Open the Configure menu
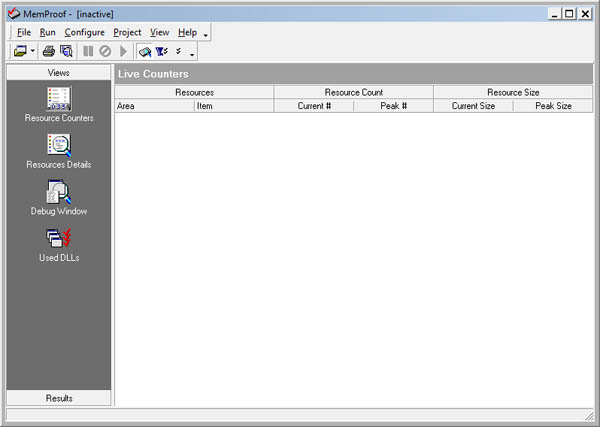Viewport: 600px width, 427px height. 84,32
